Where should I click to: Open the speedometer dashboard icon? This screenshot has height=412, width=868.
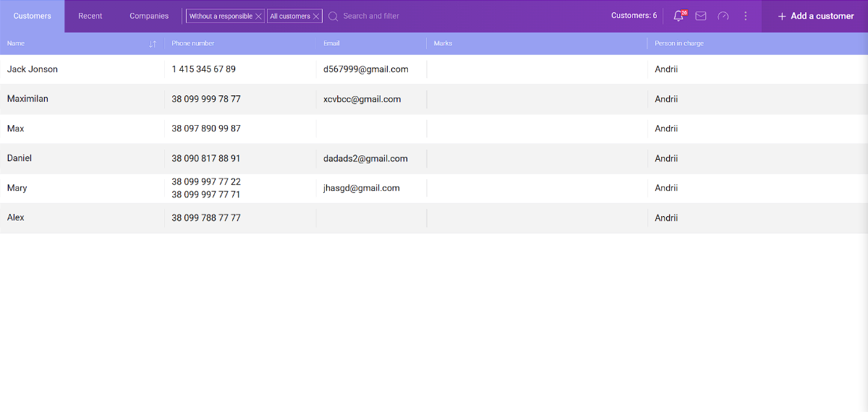click(723, 16)
